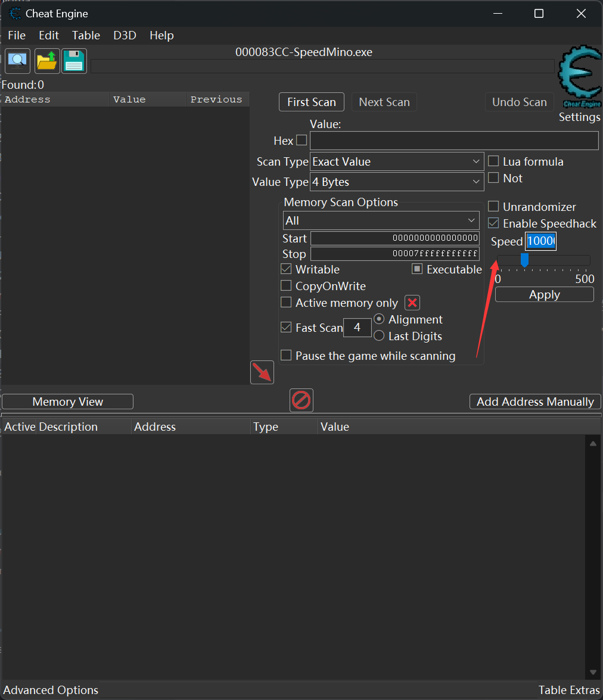
Task: Open the Edit menu
Action: (49, 35)
